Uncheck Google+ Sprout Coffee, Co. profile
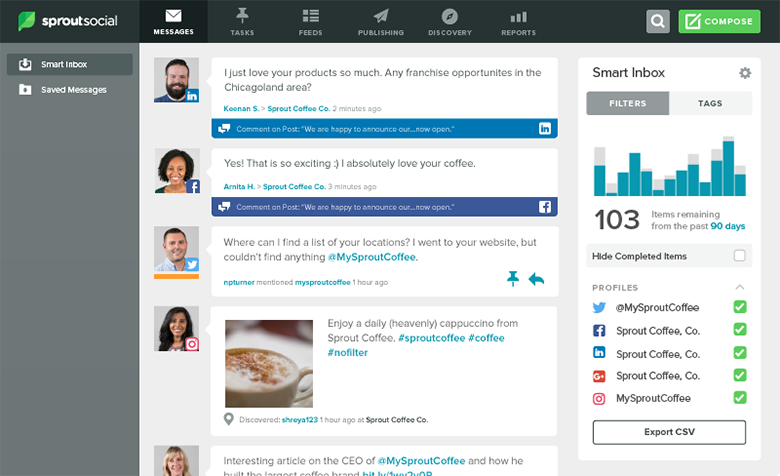Viewport: 780px width, 476px height. [x=740, y=375]
